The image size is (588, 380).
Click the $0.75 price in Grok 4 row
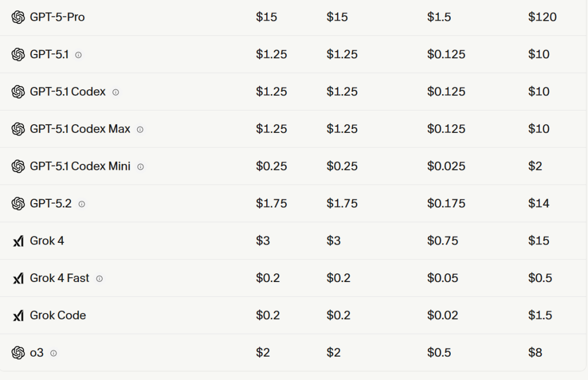pyautogui.click(x=443, y=241)
